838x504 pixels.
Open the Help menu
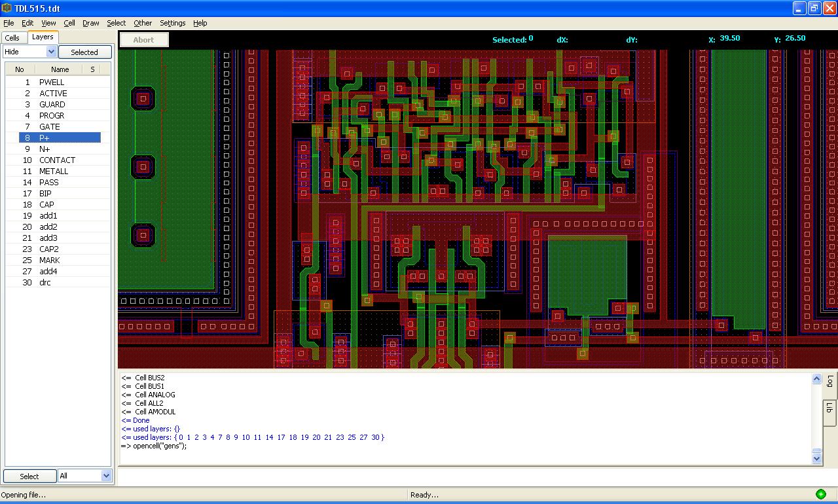pyautogui.click(x=200, y=23)
